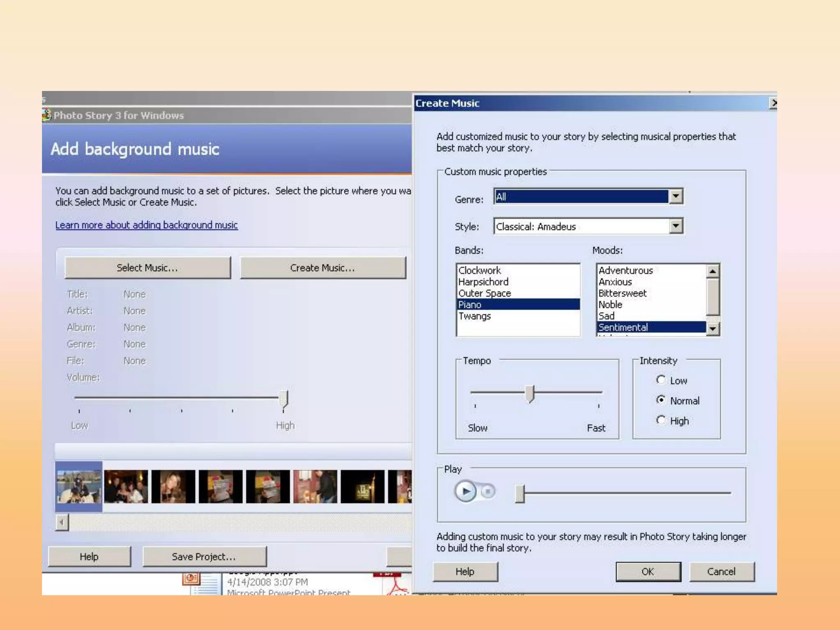Click the Create Music button

tap(322, 268)
